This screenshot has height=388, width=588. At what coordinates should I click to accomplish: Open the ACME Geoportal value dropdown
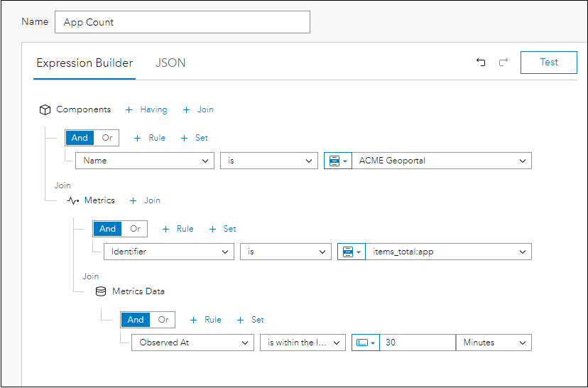(x=442, y=161)
